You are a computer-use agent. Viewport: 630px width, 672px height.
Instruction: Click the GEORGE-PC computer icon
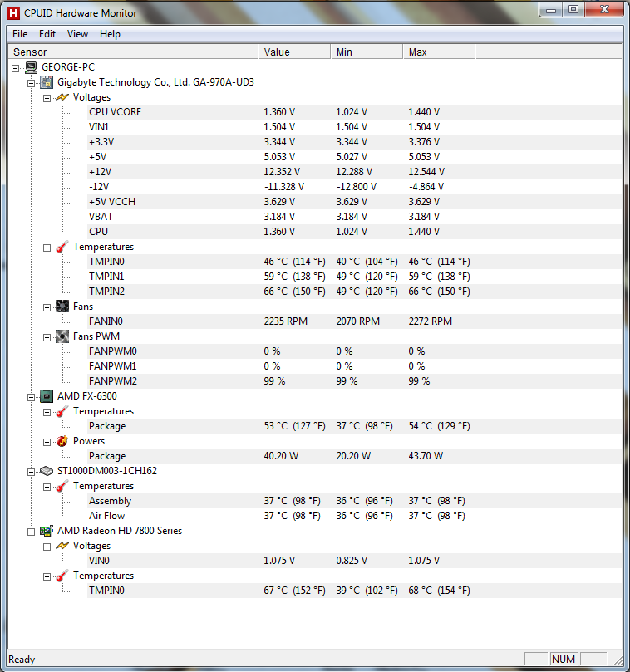click(x=32, y=67)
